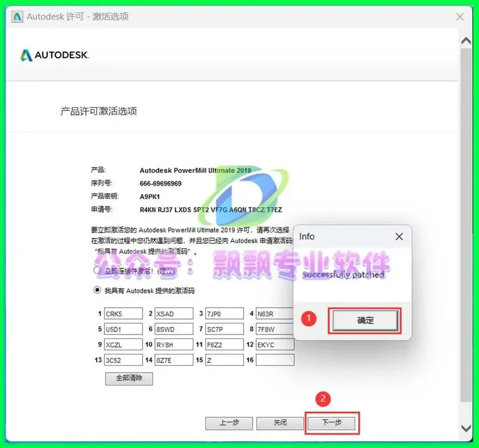
Task: Click serial number 666-69696969
Action: click(161, 184)
